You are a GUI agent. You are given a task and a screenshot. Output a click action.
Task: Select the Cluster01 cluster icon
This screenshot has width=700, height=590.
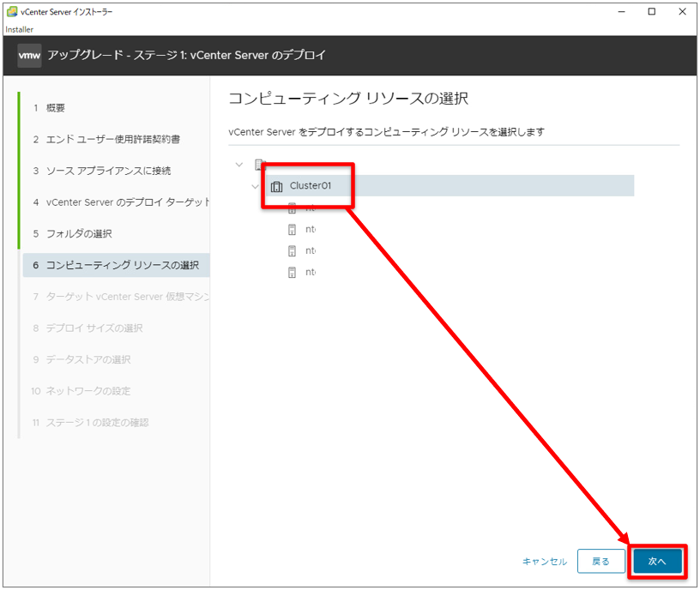pyautogui.click(x=277, y=186)
